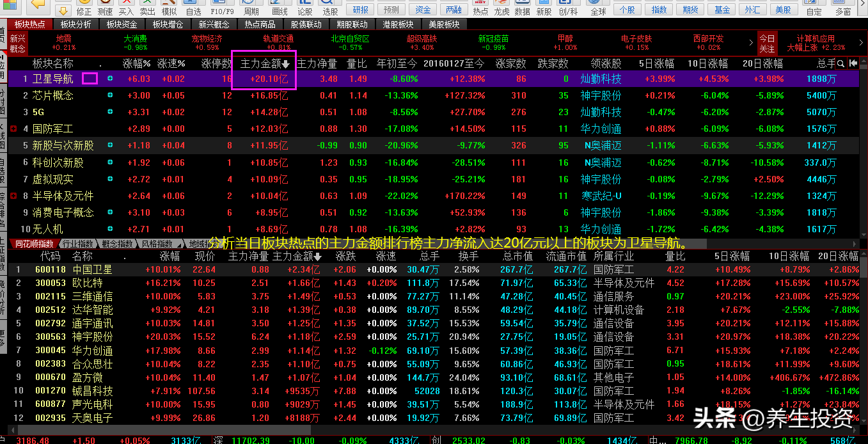The image size is (868, 444).
Task: Select the 概念指数 bottom tab
Action: [118, 244]
